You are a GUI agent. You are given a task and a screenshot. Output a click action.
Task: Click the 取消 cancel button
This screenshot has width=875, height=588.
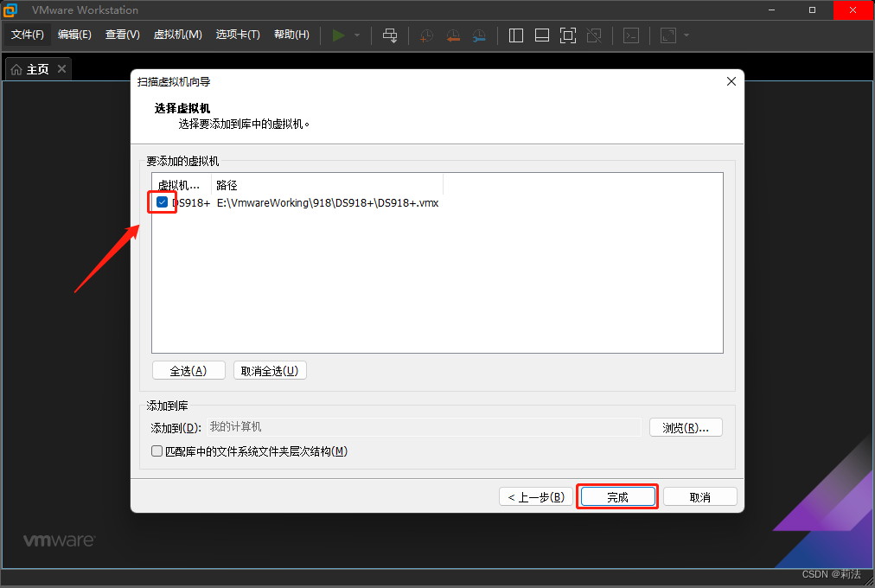pyautogui.click(x=699, y=496)
